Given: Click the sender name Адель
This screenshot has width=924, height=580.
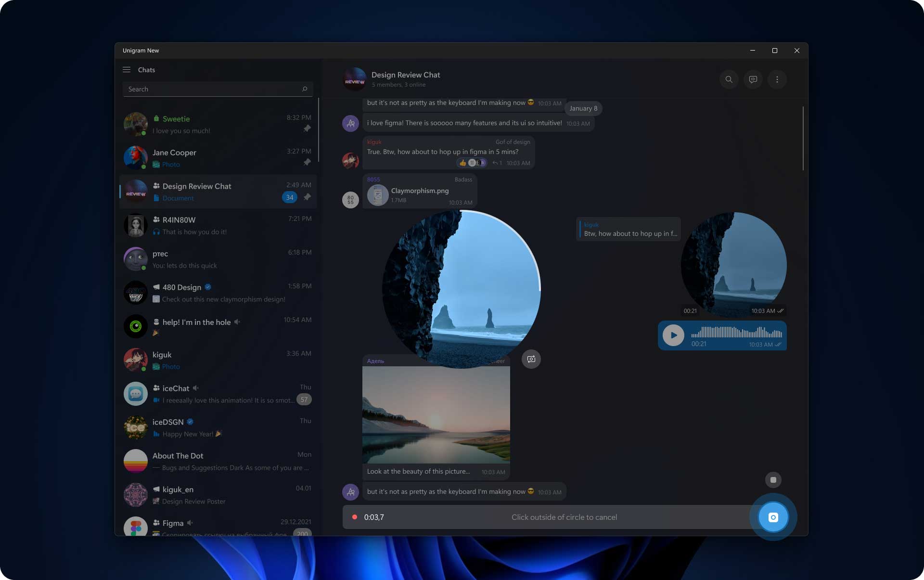Looking at the screenshot, I should 375,361.
